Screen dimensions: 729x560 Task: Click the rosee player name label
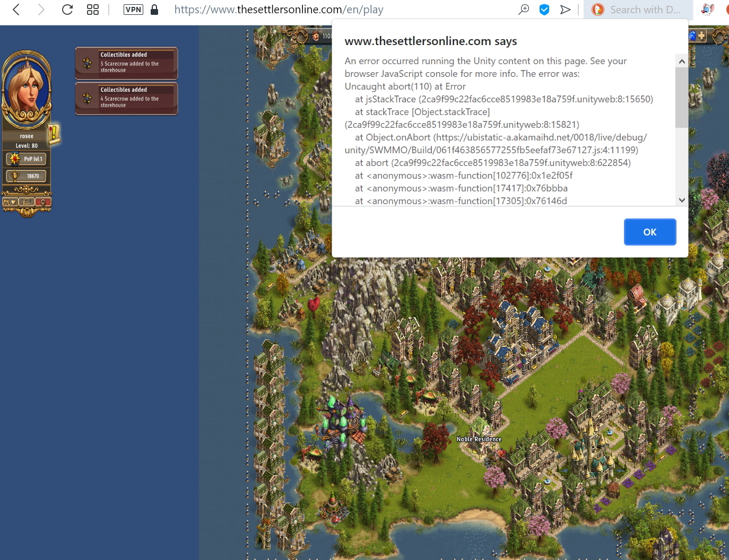(x=27, y=136)
